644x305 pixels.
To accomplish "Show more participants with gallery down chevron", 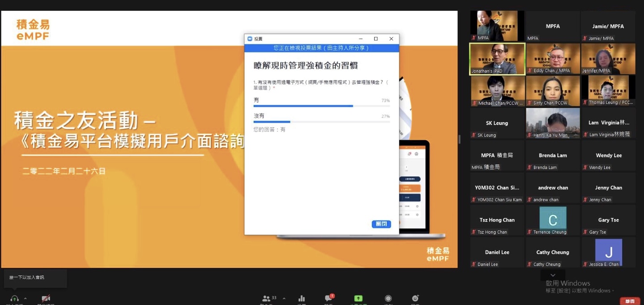I will pyautogui.click(x=553, y=275).
